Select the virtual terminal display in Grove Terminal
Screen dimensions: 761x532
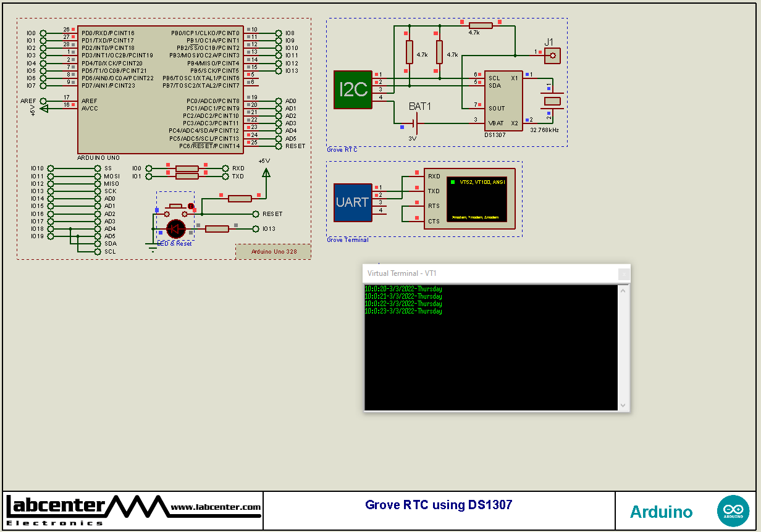tap(478, 199)
